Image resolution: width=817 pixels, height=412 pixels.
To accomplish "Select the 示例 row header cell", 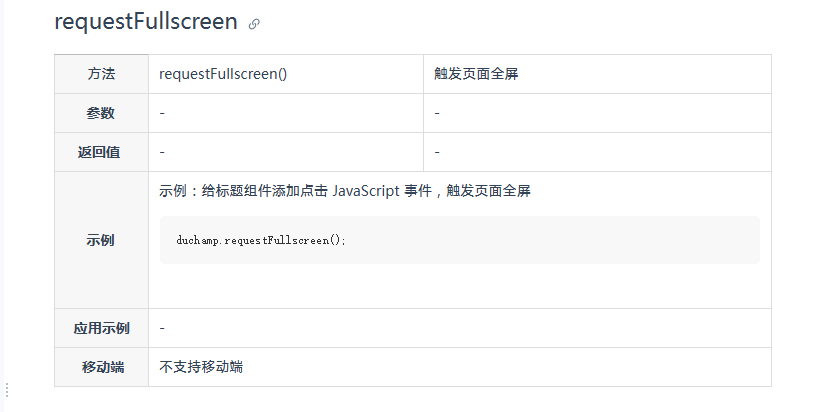I will [102, 240].
